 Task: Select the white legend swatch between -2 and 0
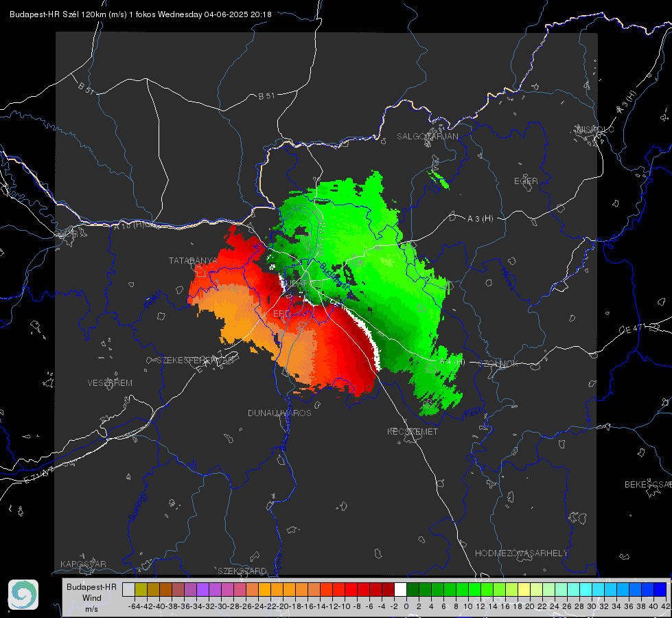(400, 589)
